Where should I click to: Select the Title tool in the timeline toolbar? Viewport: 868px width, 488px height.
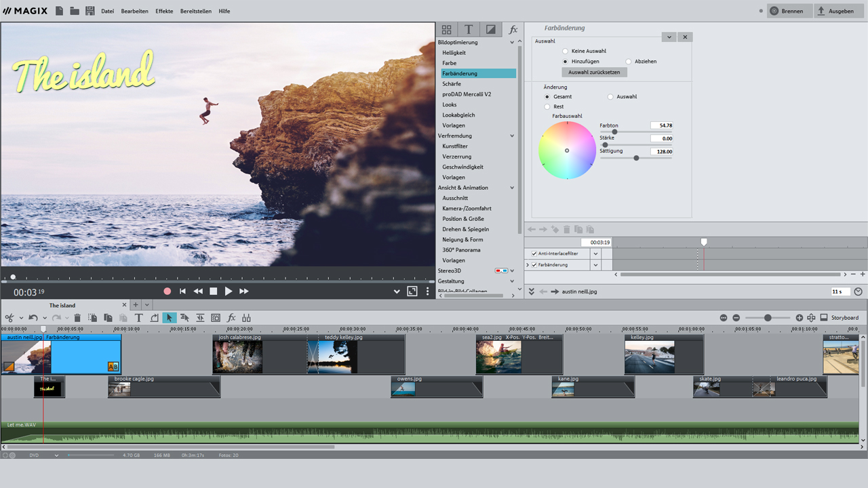pos(138,317)
